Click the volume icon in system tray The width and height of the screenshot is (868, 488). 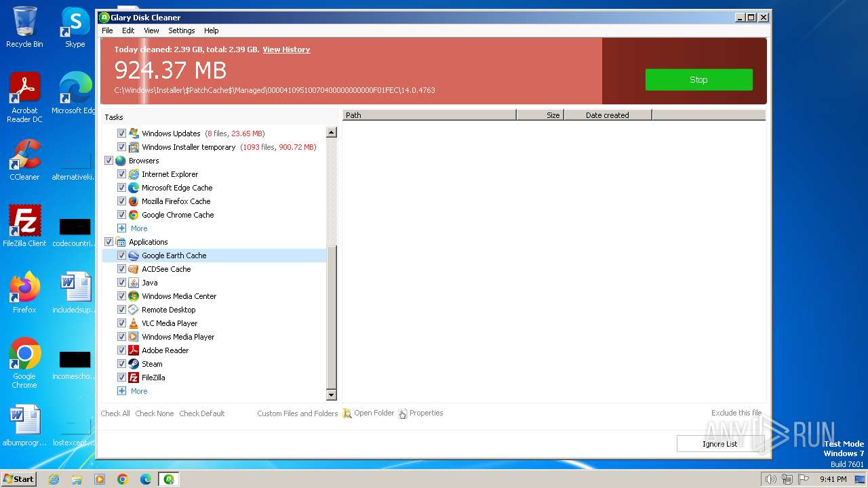click(x=770, y=479)
